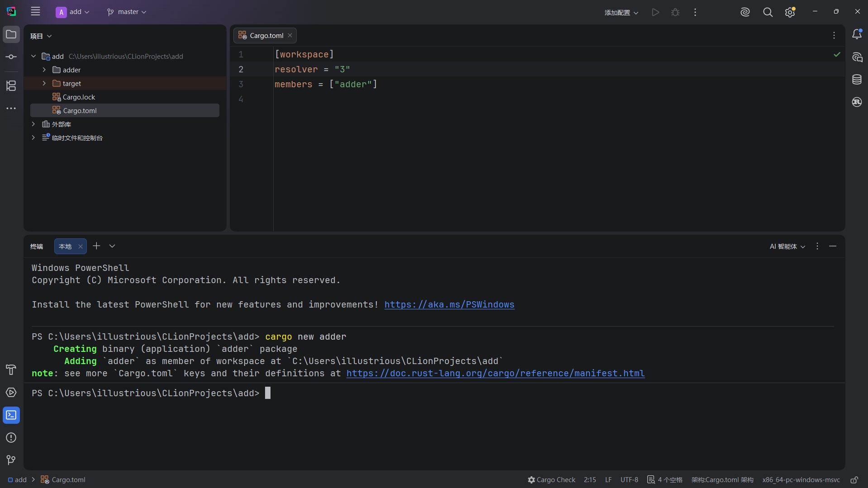Change the LF line separator
868x488 pixels.
tap(608, 480)
